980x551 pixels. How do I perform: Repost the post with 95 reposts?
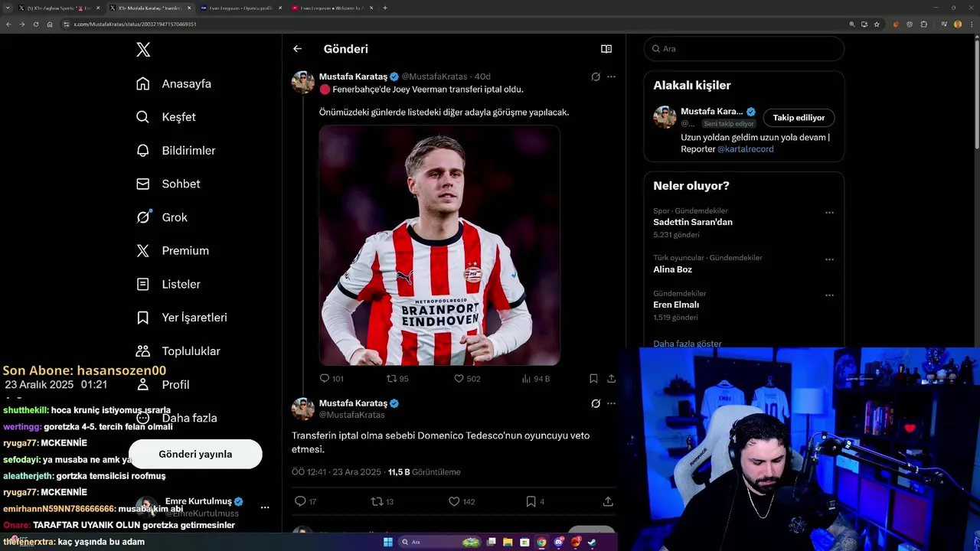click(x=397, y=379)
